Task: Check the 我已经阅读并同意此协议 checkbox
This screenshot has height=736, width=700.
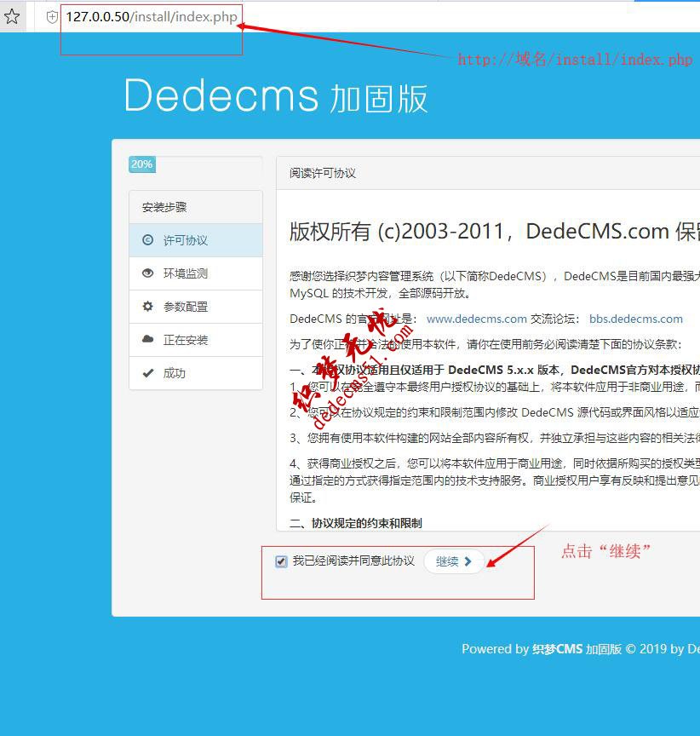Action: (281, 561)
